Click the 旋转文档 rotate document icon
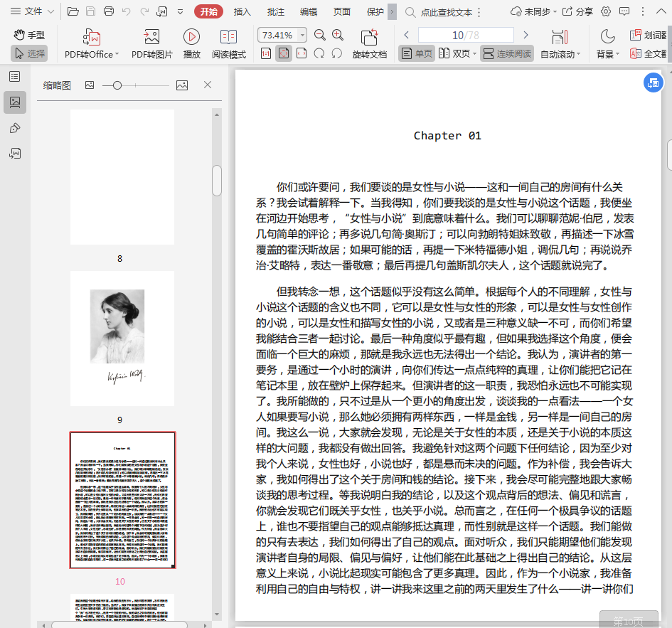This screenshot has width=672, height=628. click(369, 37)
